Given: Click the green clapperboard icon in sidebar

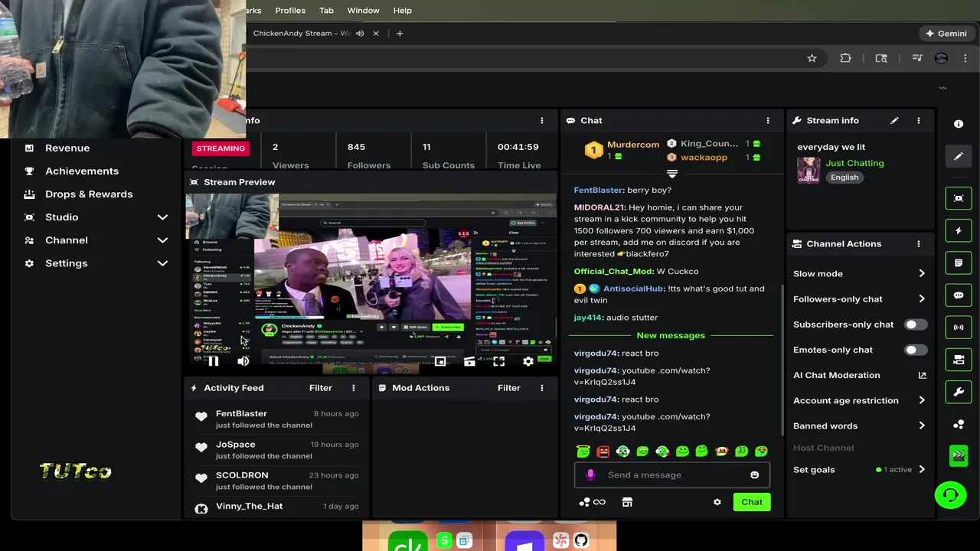Looking at the screenshot, I should coord(959,455).
